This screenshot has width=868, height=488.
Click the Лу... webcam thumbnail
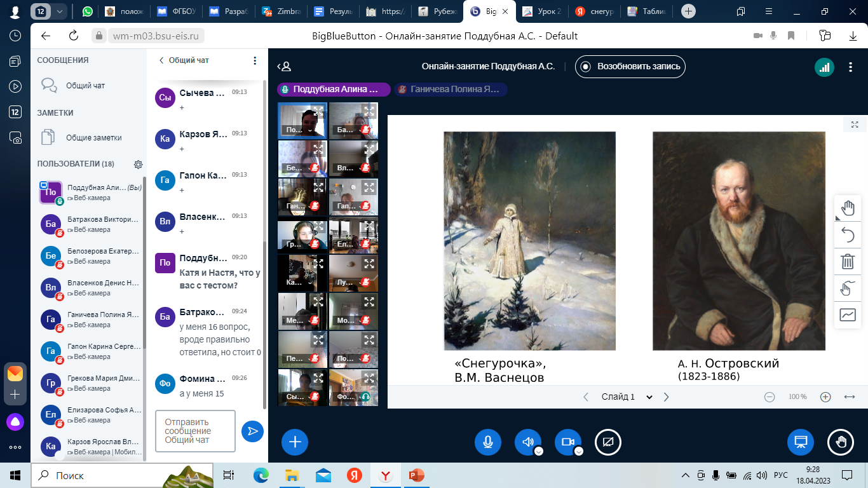(x=353, y=273)
